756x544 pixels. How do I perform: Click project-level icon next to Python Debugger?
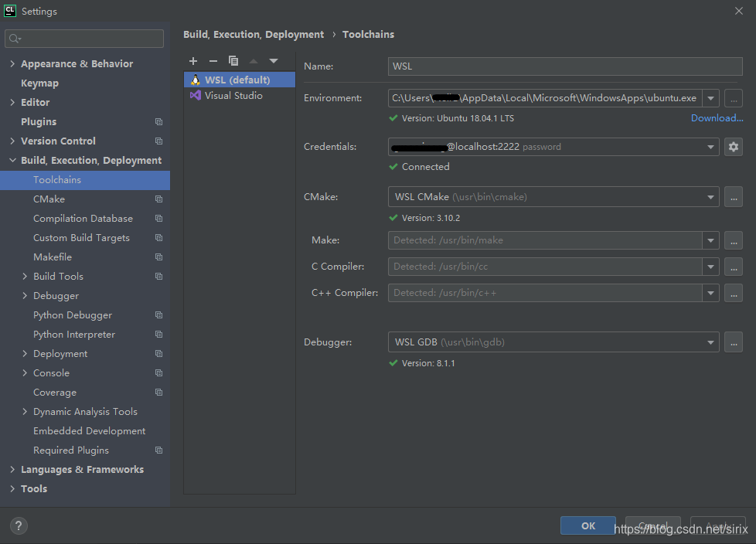click(x=158, y=314)
